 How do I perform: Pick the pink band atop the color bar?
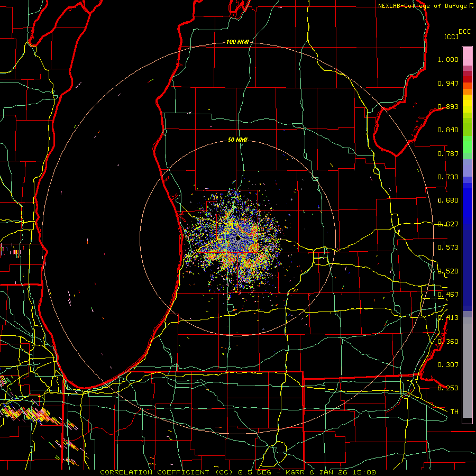pos(467,56)
